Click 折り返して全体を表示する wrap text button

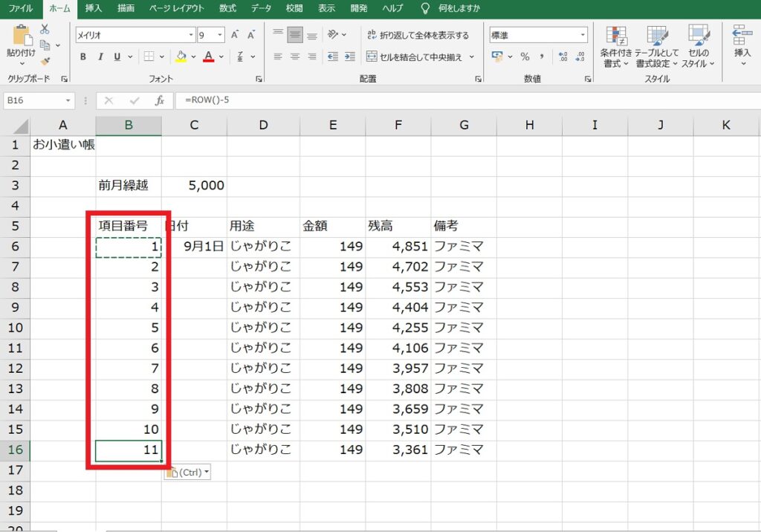(x=418, y=35)
